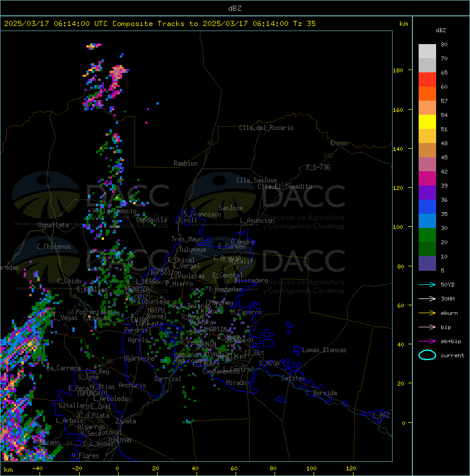Click the Mirador map label
This screenshot has height=476, width=470.
238,383
